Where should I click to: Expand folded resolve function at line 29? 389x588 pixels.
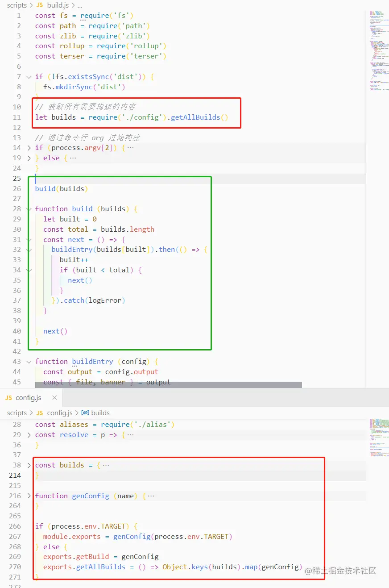[x=29, y=435]
